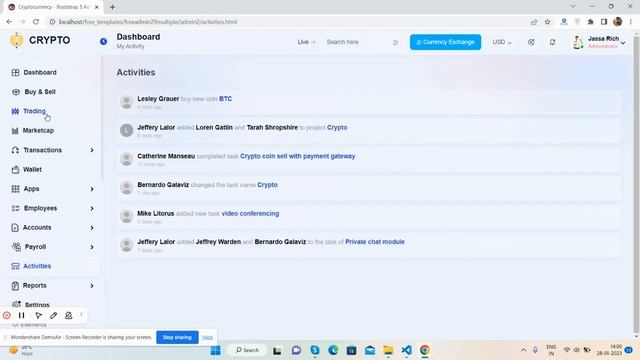The image size is (640, 360).
Task: Click the CRYPTO logo
Action: (x=40, y=40)
